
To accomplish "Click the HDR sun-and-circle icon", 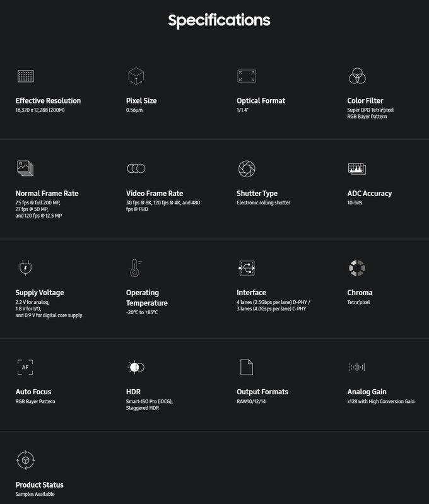I will tap(136, 367).
